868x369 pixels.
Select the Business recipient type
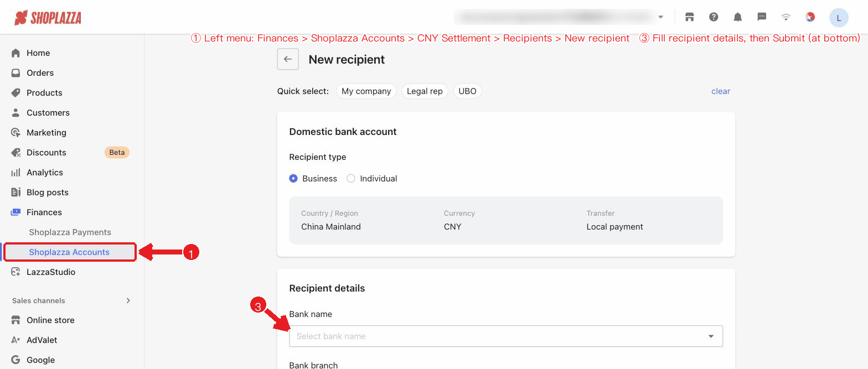tap(293, 179)
